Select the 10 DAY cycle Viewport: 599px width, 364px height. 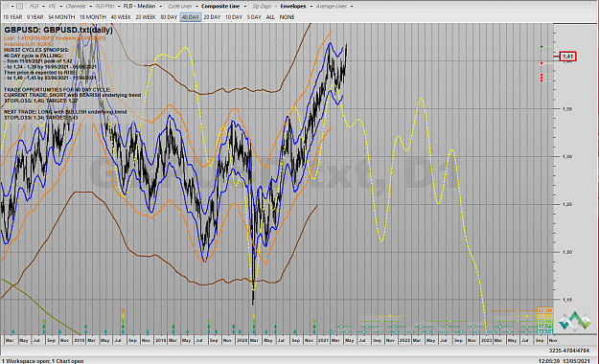coord(234,17)
